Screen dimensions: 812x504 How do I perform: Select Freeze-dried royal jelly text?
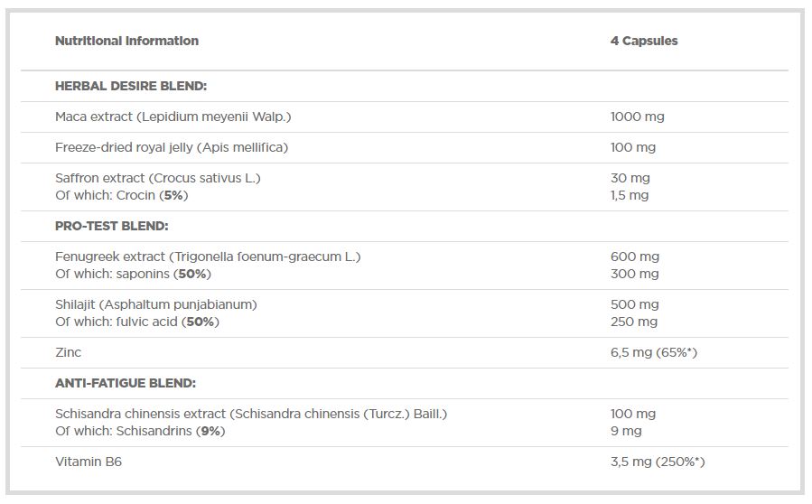pyautogui.click(x=172, y=147)
